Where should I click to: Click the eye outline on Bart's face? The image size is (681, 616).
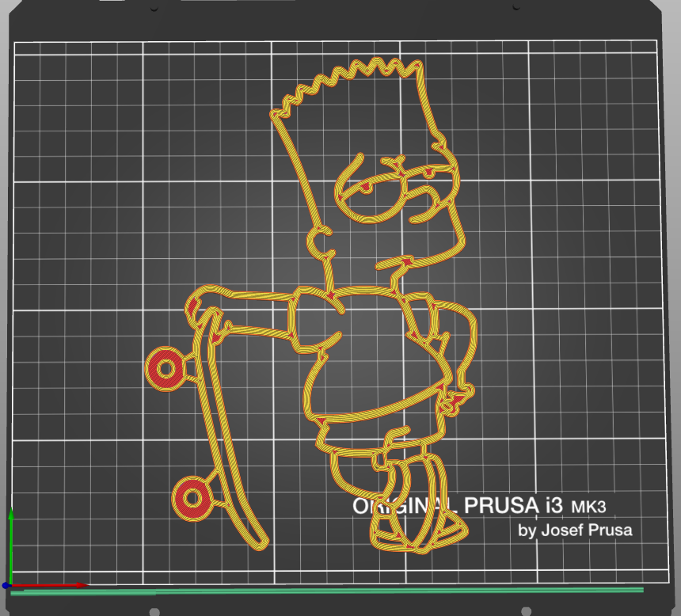coord(371,198)
